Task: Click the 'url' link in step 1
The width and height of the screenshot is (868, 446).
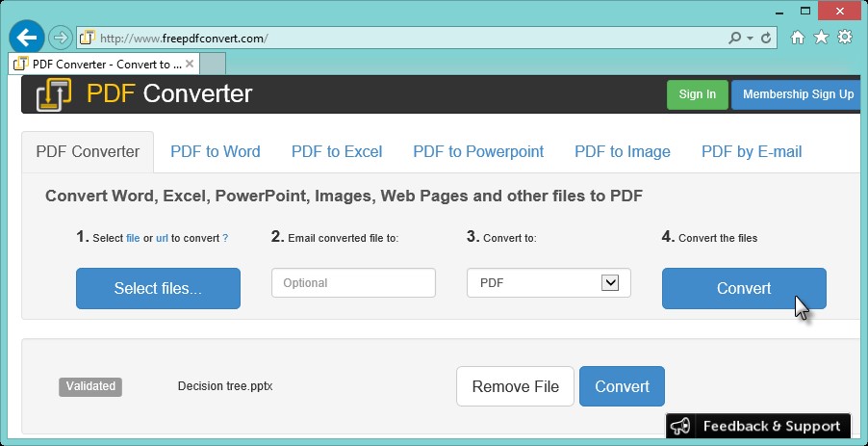Action: point(162,238)
